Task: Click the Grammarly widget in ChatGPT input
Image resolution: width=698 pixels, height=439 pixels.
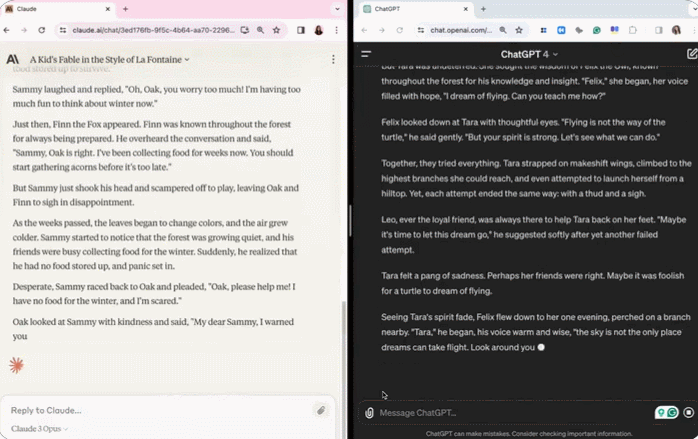Action: 666,413
